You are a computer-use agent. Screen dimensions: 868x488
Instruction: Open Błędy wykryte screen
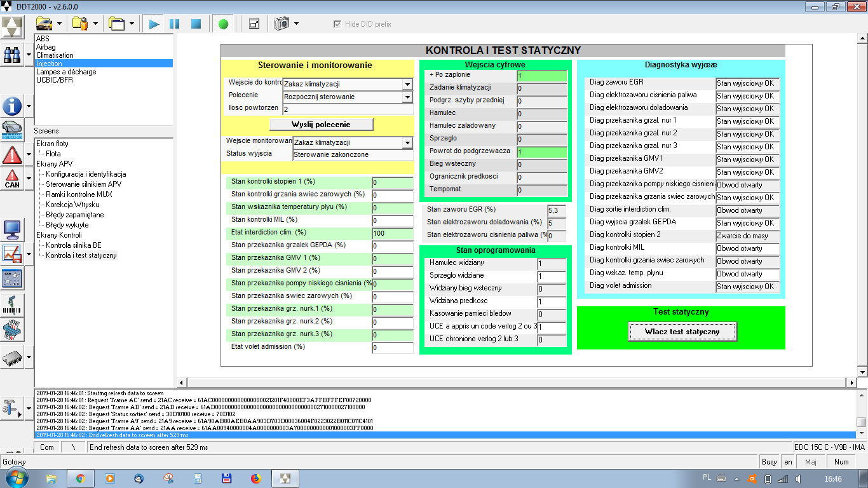[x=67, y=225]
